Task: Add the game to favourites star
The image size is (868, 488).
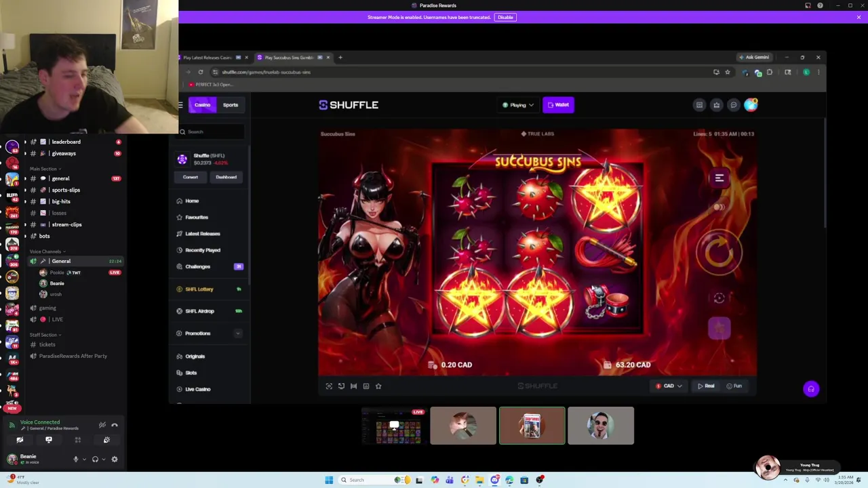Action: (378, 386)
